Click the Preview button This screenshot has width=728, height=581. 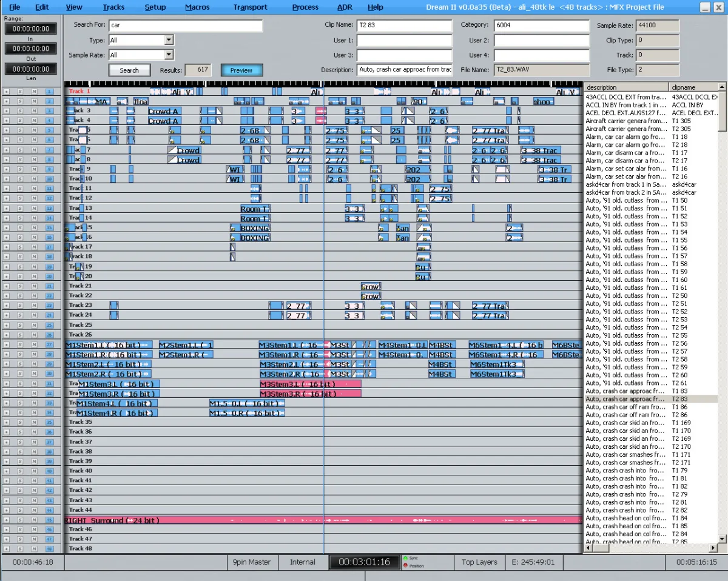[x=241, y=70]
